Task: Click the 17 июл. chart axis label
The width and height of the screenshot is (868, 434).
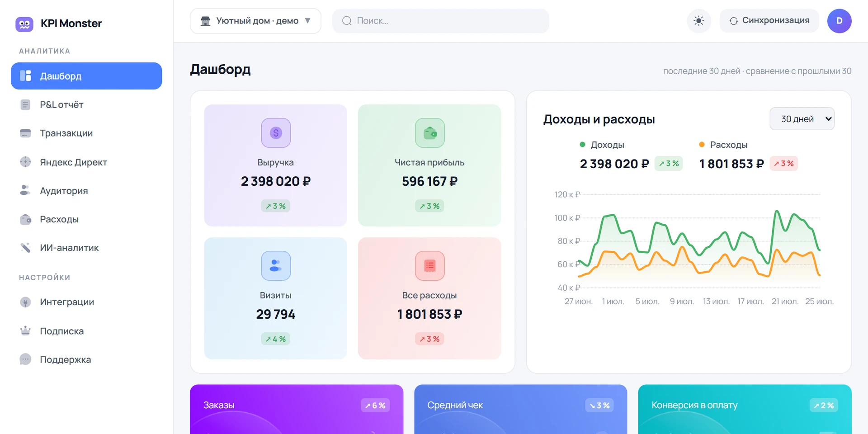Action: [750, 302]
